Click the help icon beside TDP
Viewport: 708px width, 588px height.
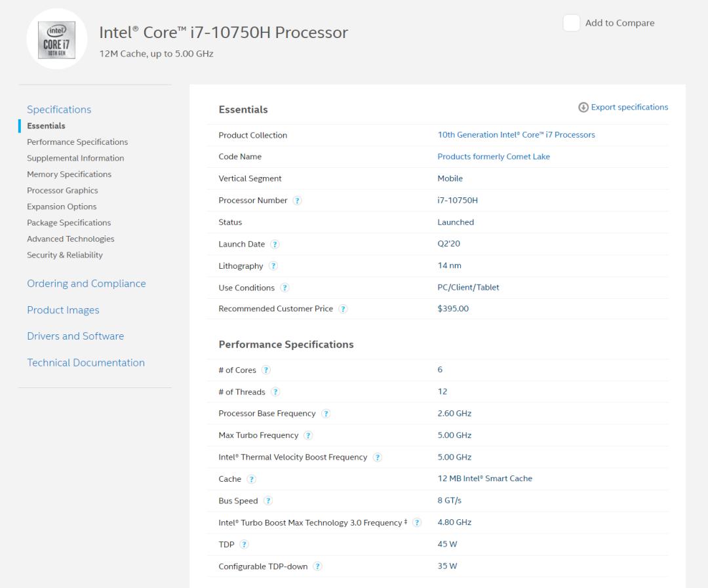tap(245, 545)
